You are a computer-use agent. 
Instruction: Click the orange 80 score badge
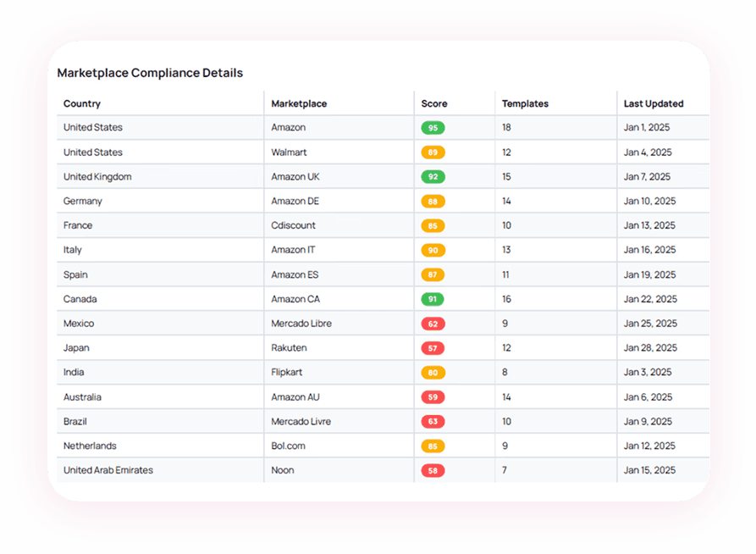click(x=433, y=373)
